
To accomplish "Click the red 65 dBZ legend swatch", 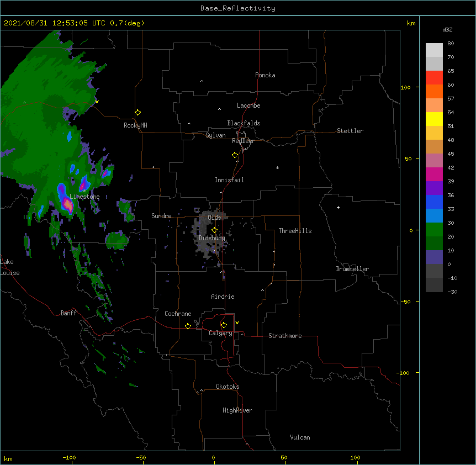I will (x=434, y=78).
